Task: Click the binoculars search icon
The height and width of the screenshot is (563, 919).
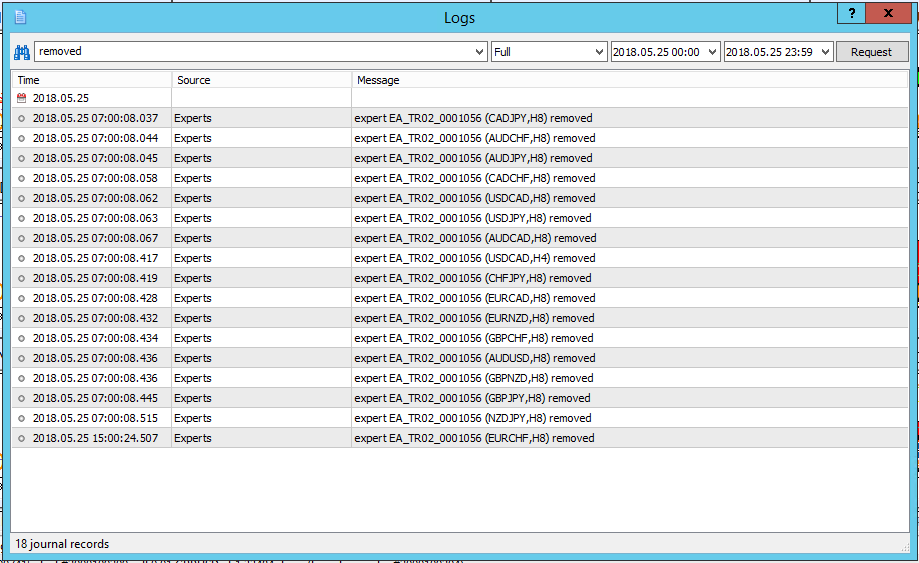Action: (22, 52)
